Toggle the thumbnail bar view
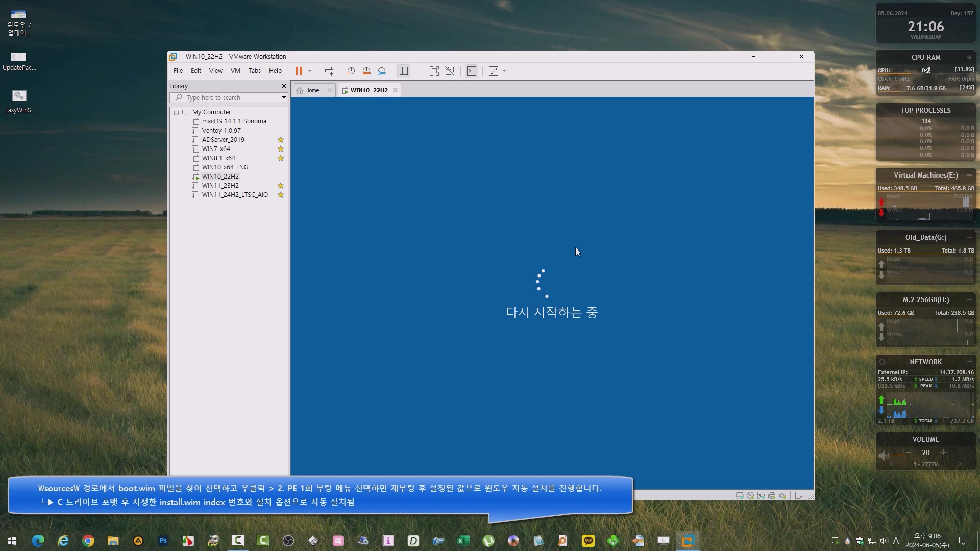Viewport: 980px width, 551px height. [419, 71]
